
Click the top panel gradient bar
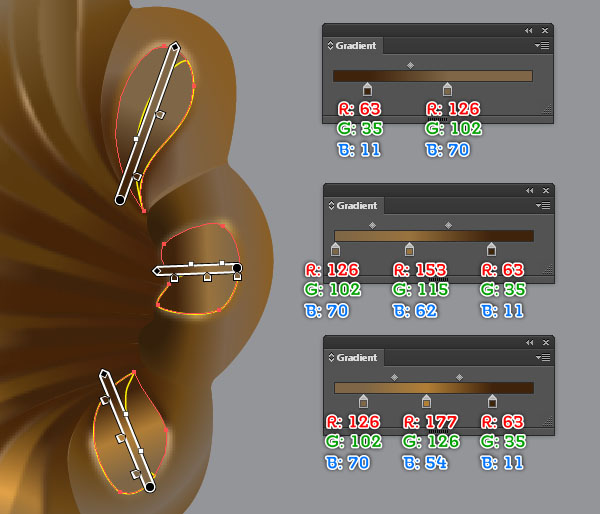point(433,76)
